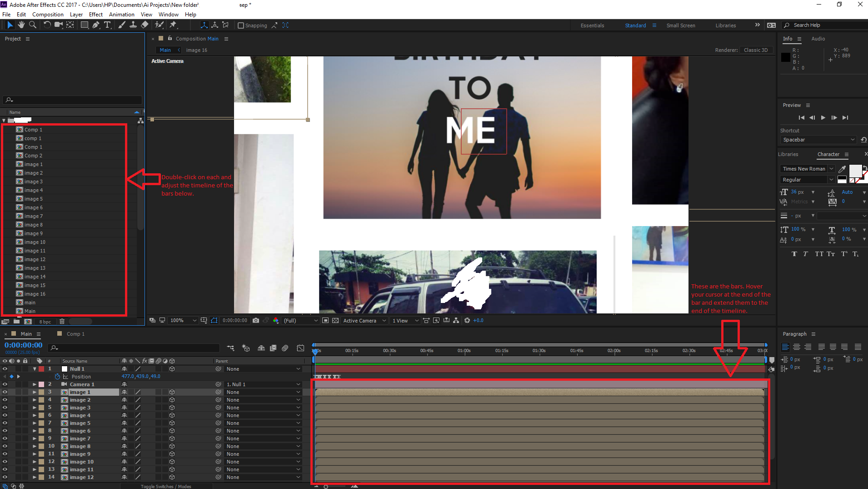Switch to Libraries workspace
Screen dimensions: 868x489
tap(725, 25)
